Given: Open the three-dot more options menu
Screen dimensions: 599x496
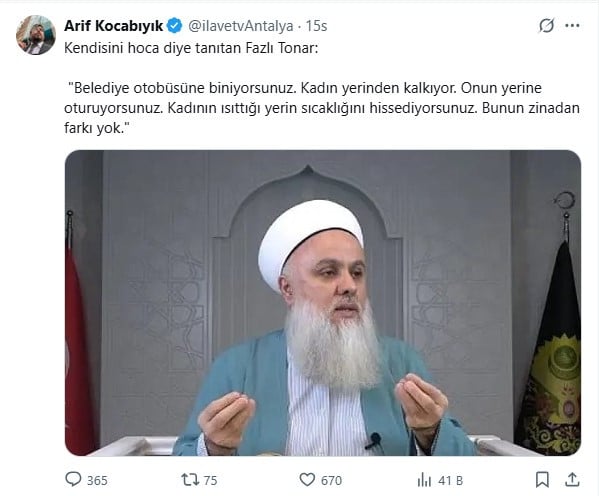Looking at the screenshot, I should click(x=572, y=26).
